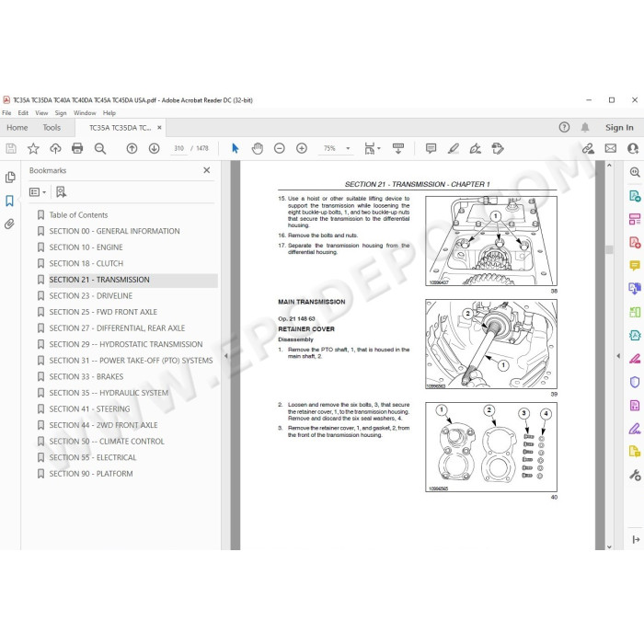This screenshot has width=644, height=644.
Task: Click scrollbar down arrow
Action: pyautogui.click(x=609, y=546)
